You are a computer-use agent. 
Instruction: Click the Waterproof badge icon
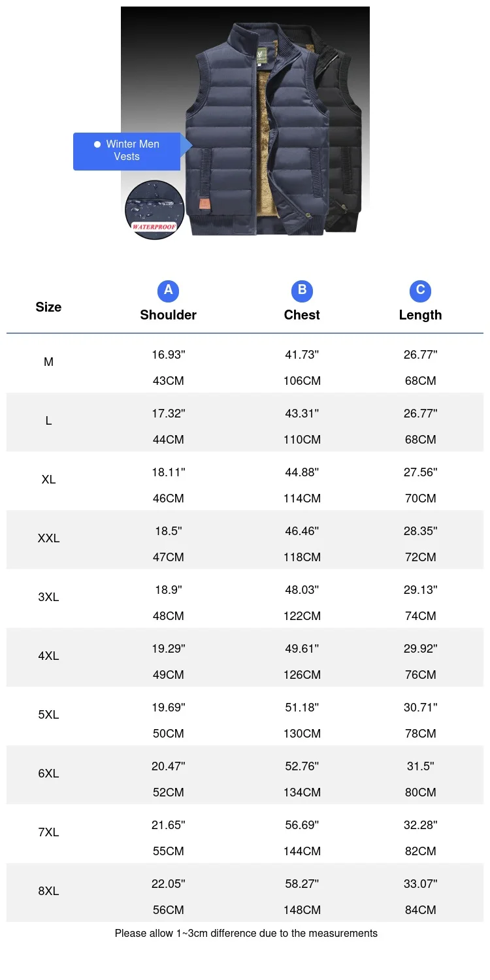pyautogui.click(x=154, y=210)
